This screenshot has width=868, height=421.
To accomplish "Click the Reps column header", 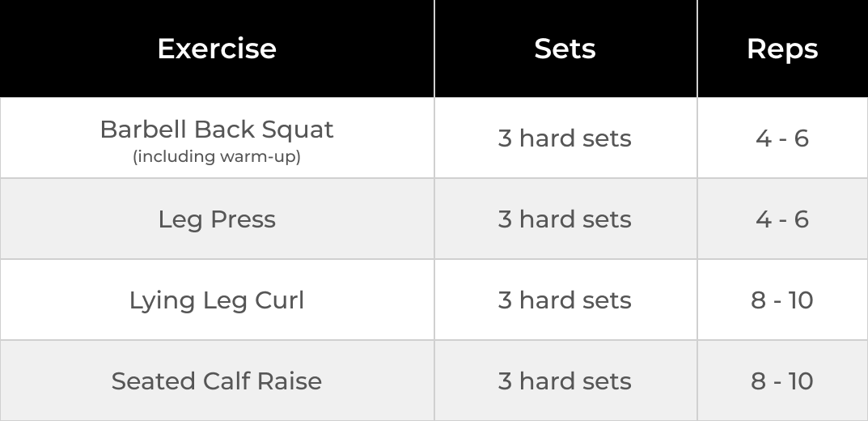I will [x=782, y=49].
